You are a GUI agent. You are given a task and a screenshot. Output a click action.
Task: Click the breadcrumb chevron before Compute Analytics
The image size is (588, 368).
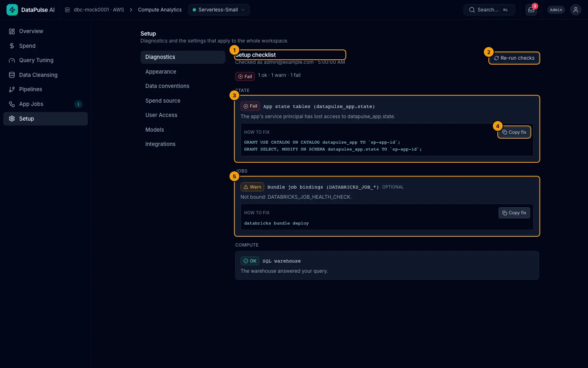tap(131, 10)
